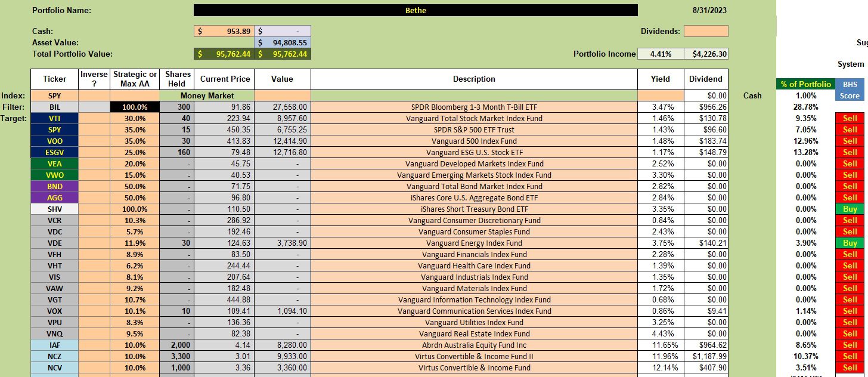The height and width of the screenshot is (377, 868).
Task: Click the cash amount 953.89 cell
Action: (224, 31)
